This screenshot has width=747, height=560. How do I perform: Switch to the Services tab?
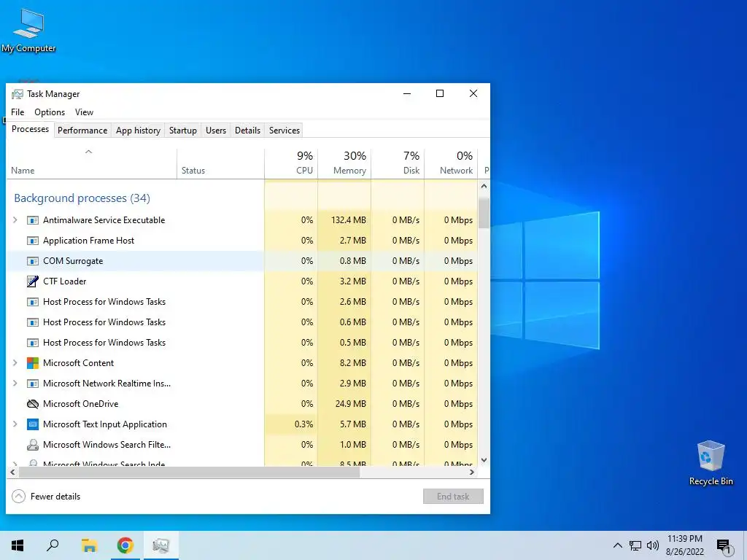(x=285, y=131)
